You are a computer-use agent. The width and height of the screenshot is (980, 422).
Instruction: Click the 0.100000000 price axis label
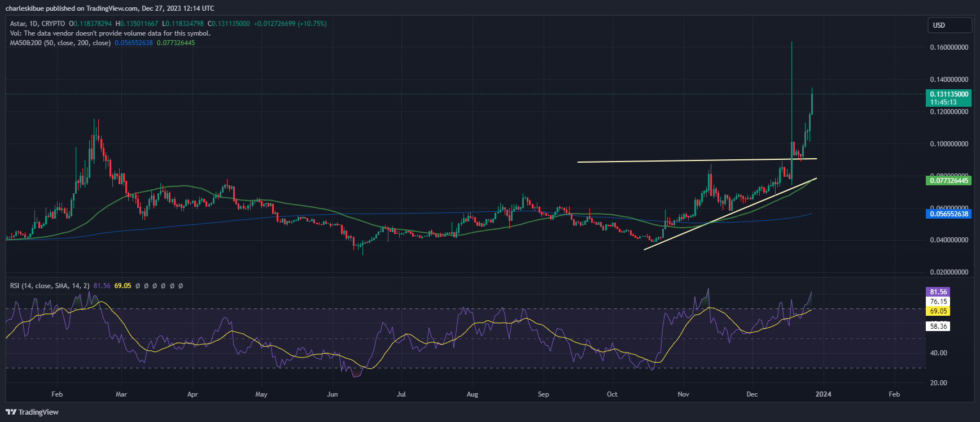tap(949, 144)
